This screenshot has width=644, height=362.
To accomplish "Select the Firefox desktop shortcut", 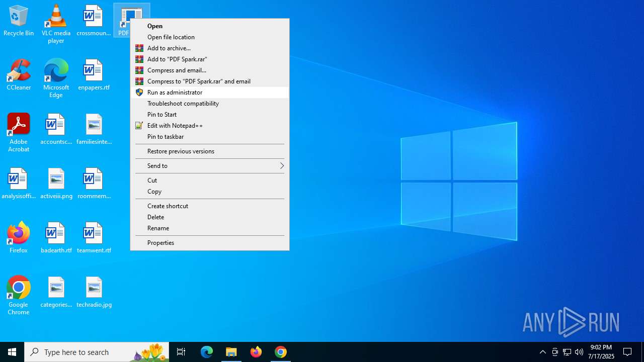I will (19, 238).
